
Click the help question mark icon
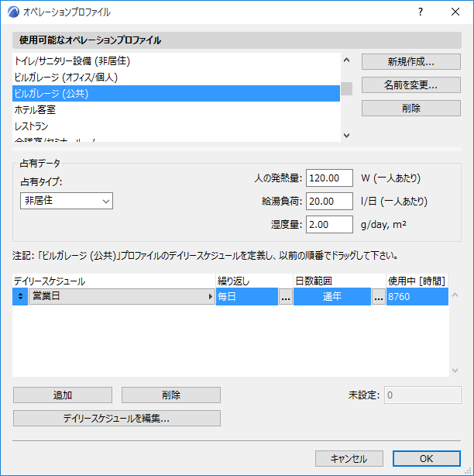tap(421, 12)
